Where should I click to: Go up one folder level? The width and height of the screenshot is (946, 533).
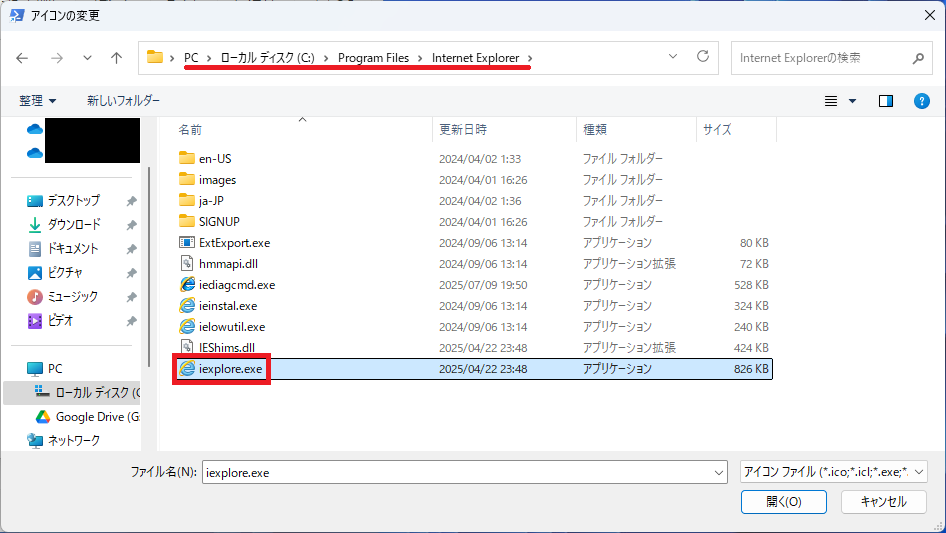point(116,58)
